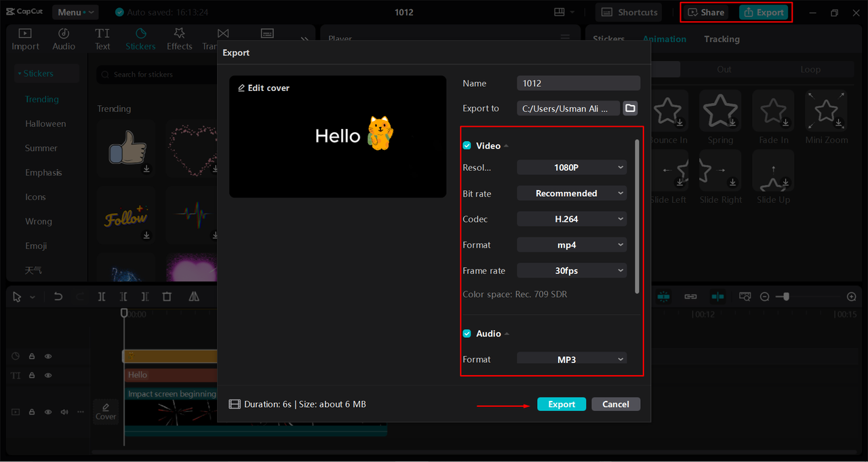The width and height of the screenshot is (868, 462).
Task: Select the Split tool in timeline toolbar
Action: point(102,297)
